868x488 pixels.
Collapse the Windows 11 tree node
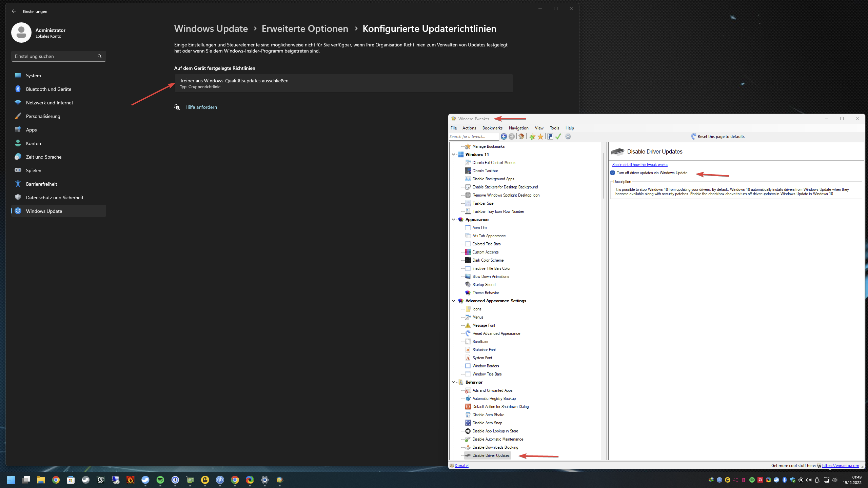(x=453, y=155)
